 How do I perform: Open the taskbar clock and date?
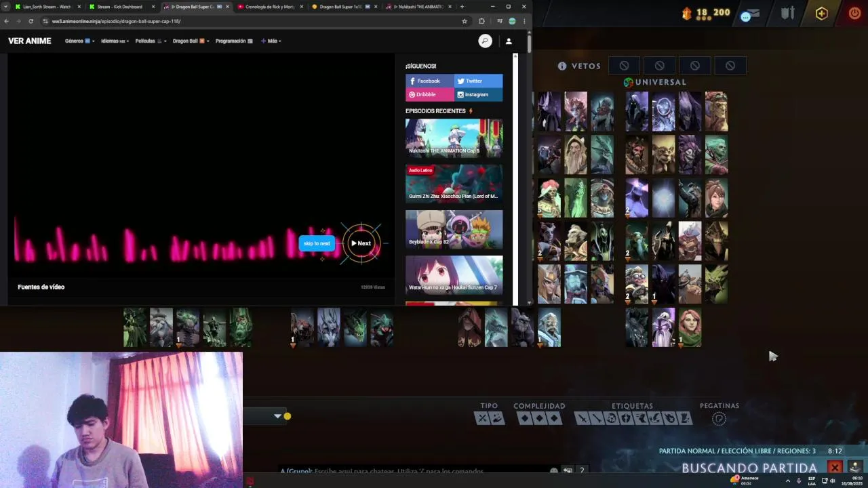click(x=853, y=481)
